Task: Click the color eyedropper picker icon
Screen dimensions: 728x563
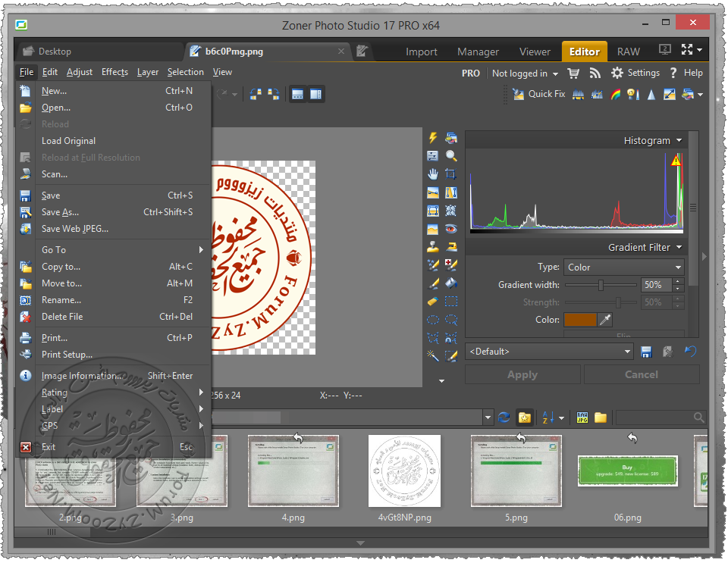Action: tap(605, 320)
